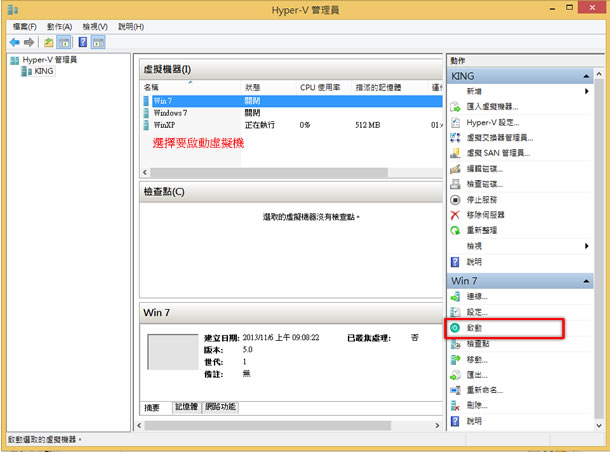Open the 檢視(V) menu in menu bar
This screenshot has width=610, height=452.
pyautogui.click(x=95, y=26)
